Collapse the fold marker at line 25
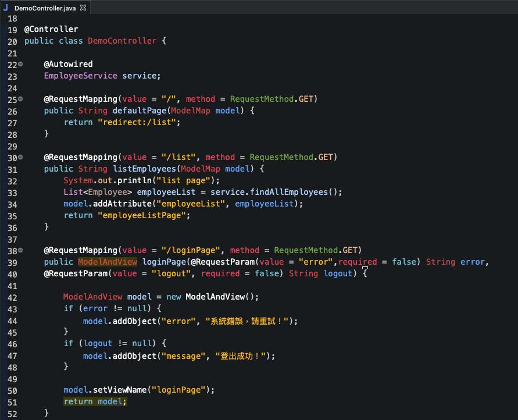Image resolution: width=518 pixels, height=420 pixels. [x=20, y=99]
